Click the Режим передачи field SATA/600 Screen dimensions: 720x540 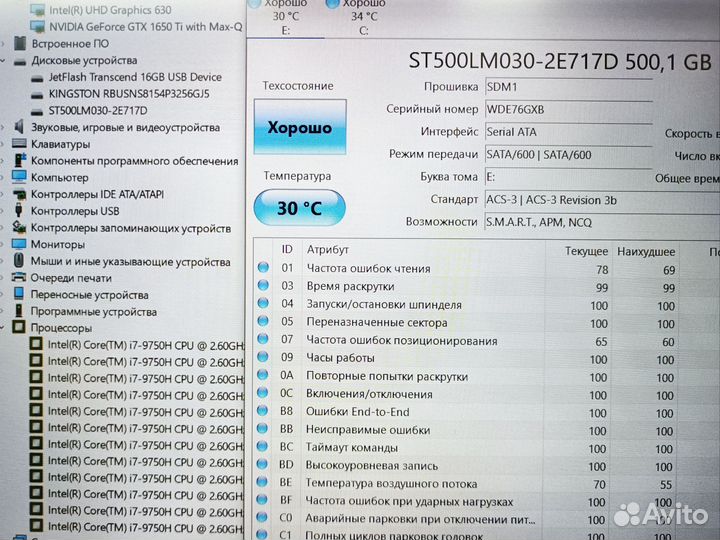point(568,155)
